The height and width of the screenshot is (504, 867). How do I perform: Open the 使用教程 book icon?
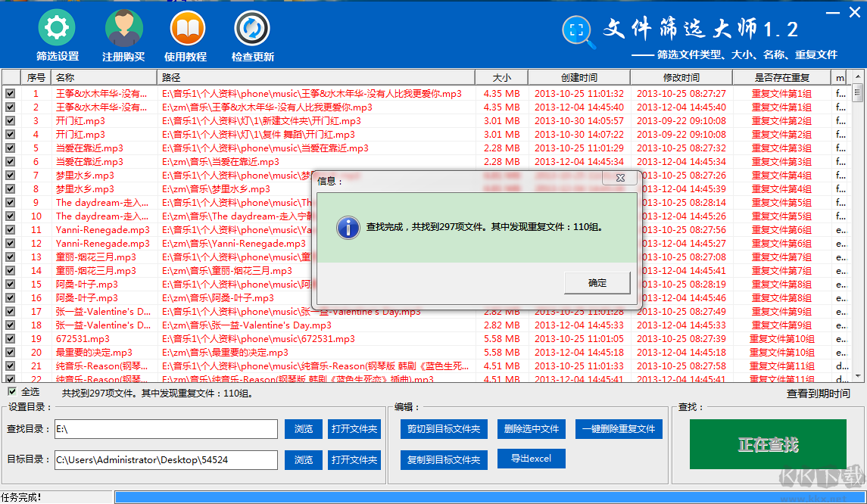[x=188, y=28]
